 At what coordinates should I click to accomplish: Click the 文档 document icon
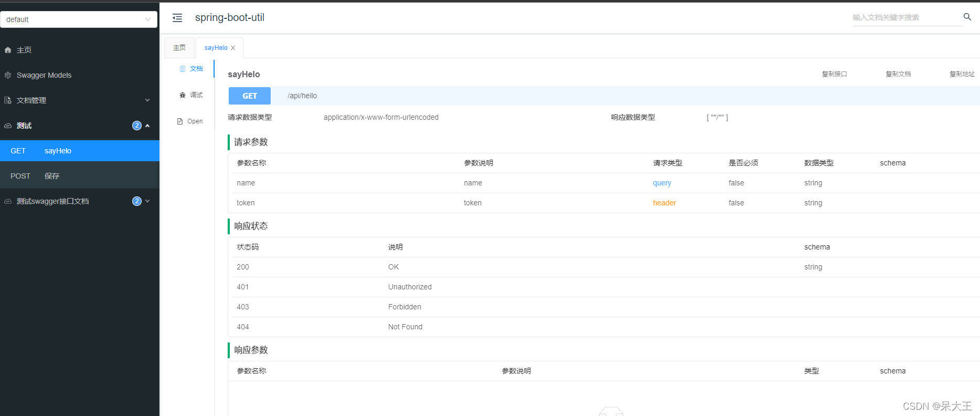point(183,69)
